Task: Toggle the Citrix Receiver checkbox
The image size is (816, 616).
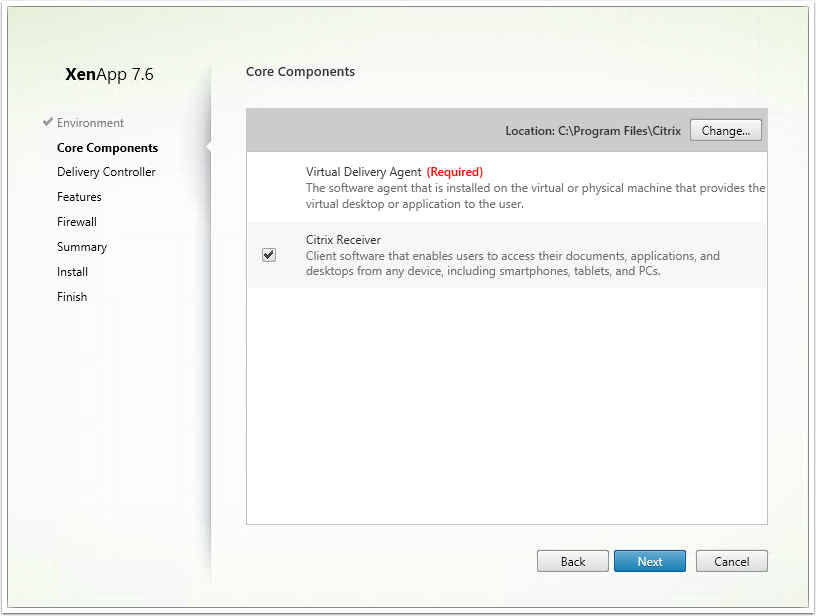Action: tap(269, 255)
